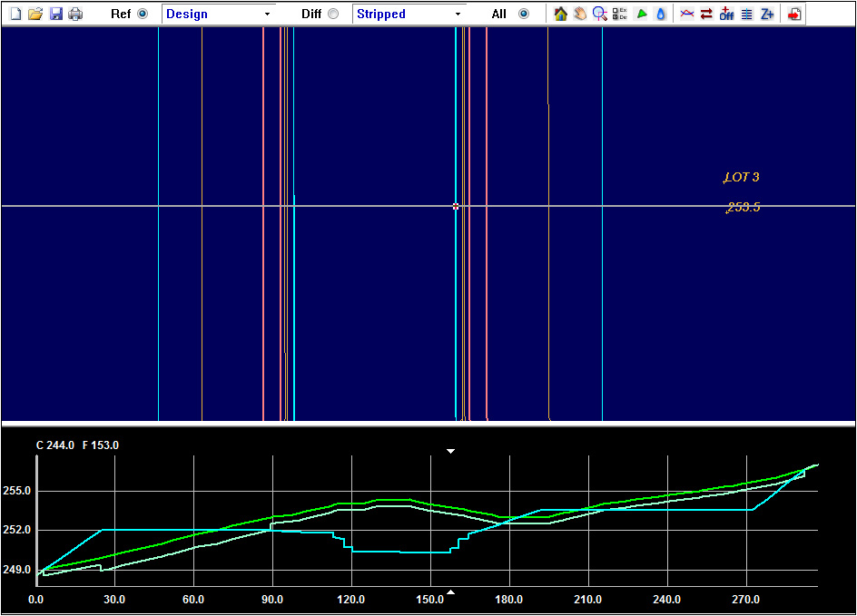Image resolution: width=857 pixels, height=616 pixels.
Task: Click the Home view icon
Action: point(560,14)
